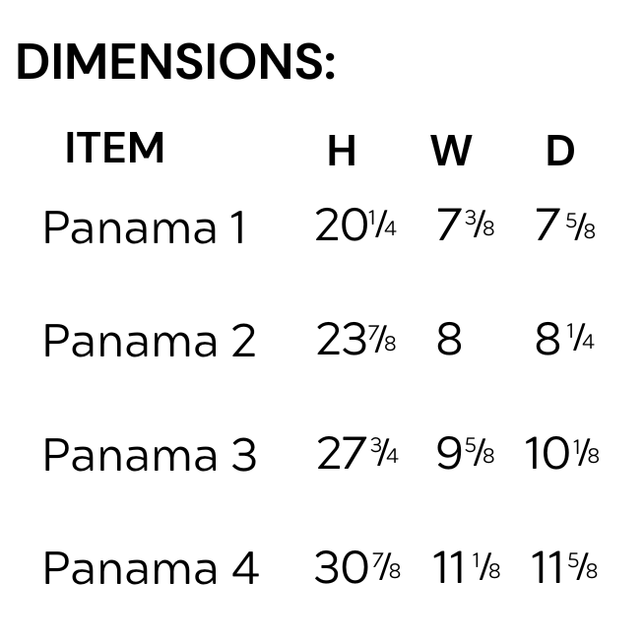Click Panama 3 width value 9⅝
644x644 pixels.
tap(465, 454)
